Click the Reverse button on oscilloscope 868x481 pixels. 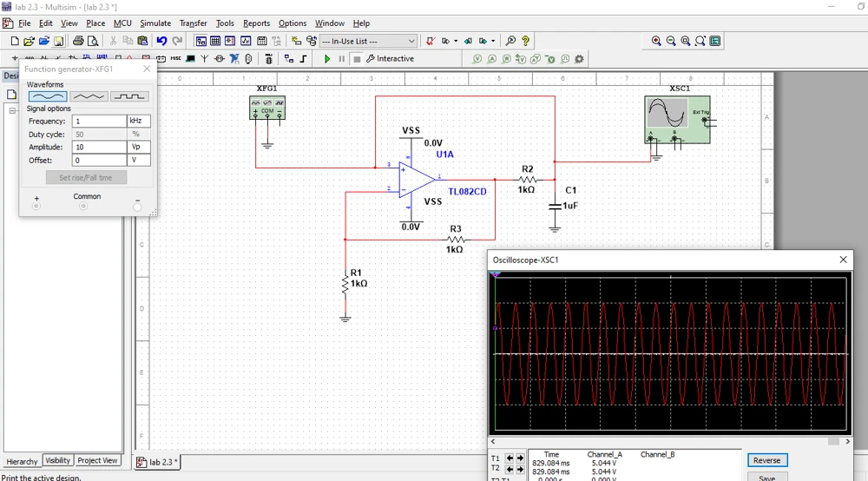point(766,460)
